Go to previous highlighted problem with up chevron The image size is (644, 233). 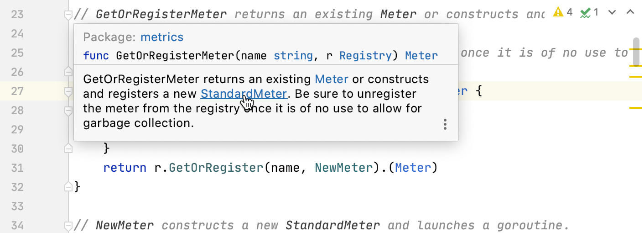pos(630,12)
